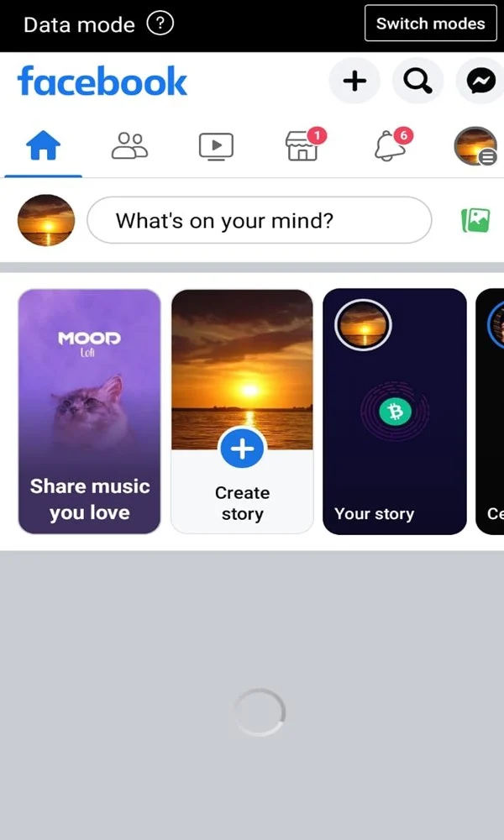Tap the green photo upload icon
Viewport: 504px width, 840px height.
(475, 220)
